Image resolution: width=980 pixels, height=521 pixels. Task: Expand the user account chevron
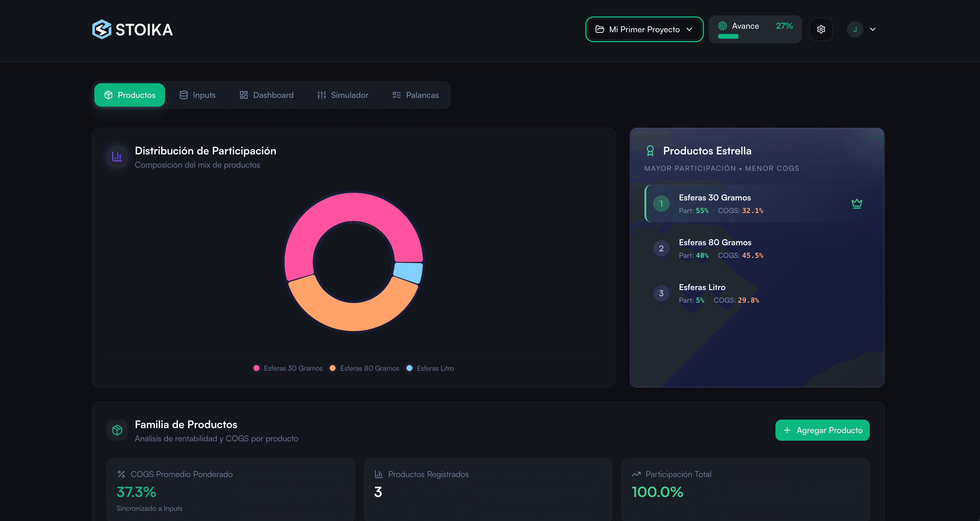click(873, 29)
